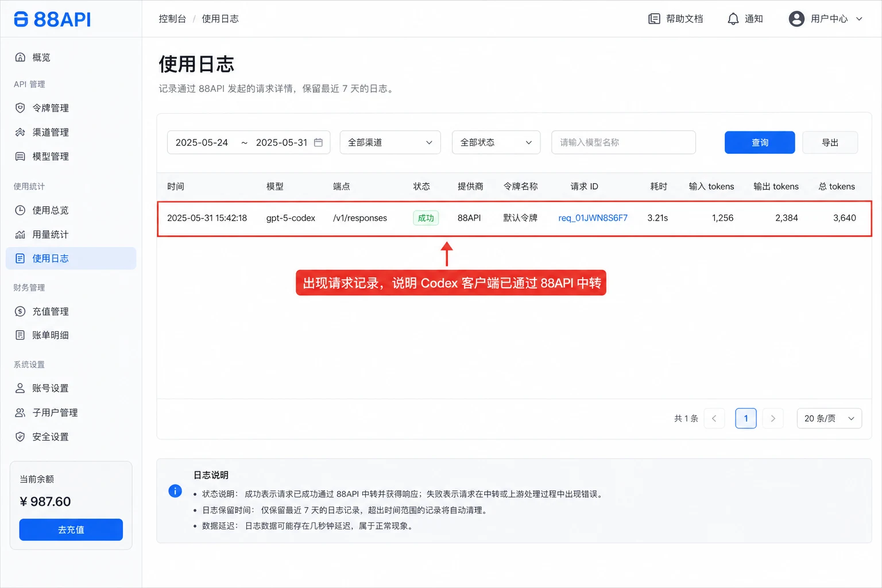This screenshot has width=882, height=588.
Task: Click the 输出 tokens column header
Action: pyautogui.click(x=776, y=187)
